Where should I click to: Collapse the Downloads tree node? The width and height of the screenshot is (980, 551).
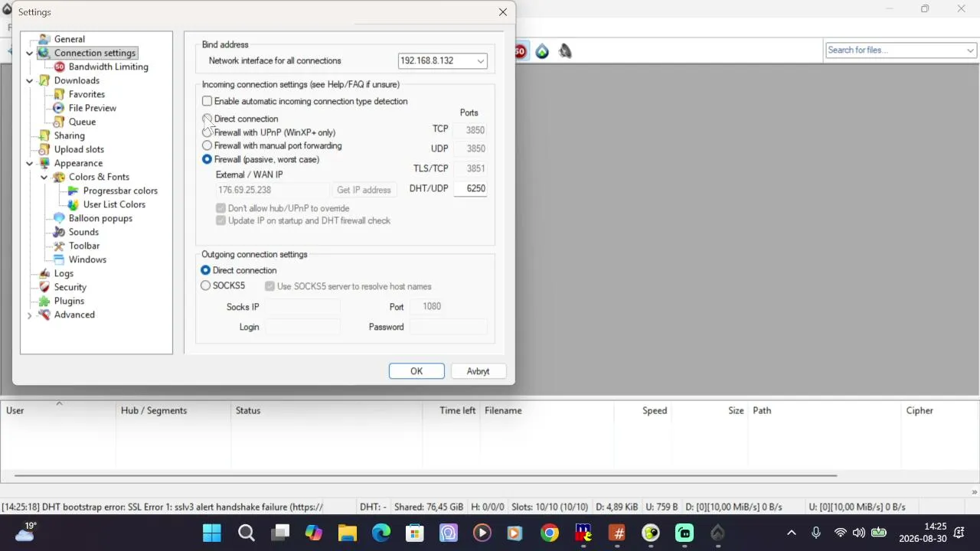(x=30, y=81)
